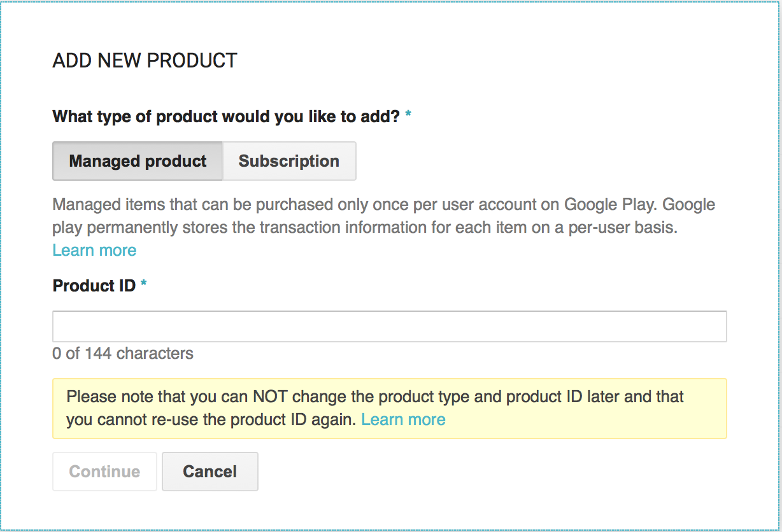This screenshot has width=782, height=532.
Task: Open Learn more in the yellow warning box
Action: coord(403,419)
